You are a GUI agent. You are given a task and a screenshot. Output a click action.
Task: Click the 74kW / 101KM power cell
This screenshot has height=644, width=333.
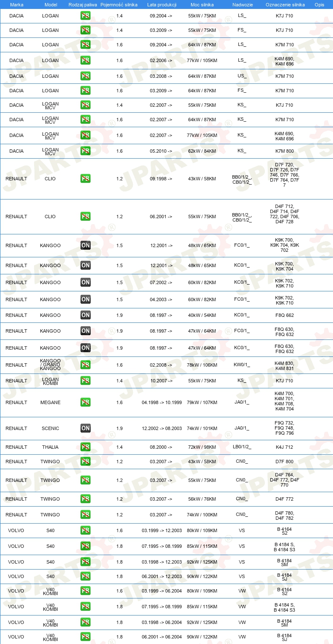(202, 428)
